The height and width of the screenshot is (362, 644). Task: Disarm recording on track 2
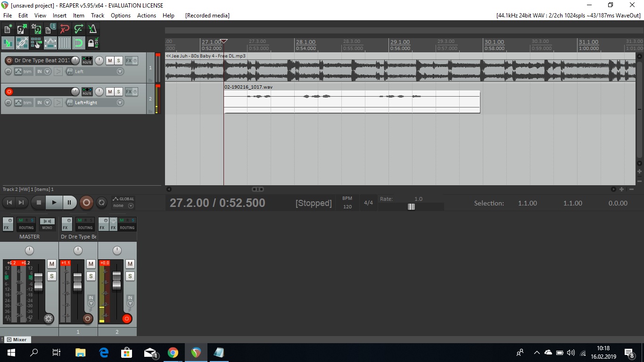tap(9, 91)
